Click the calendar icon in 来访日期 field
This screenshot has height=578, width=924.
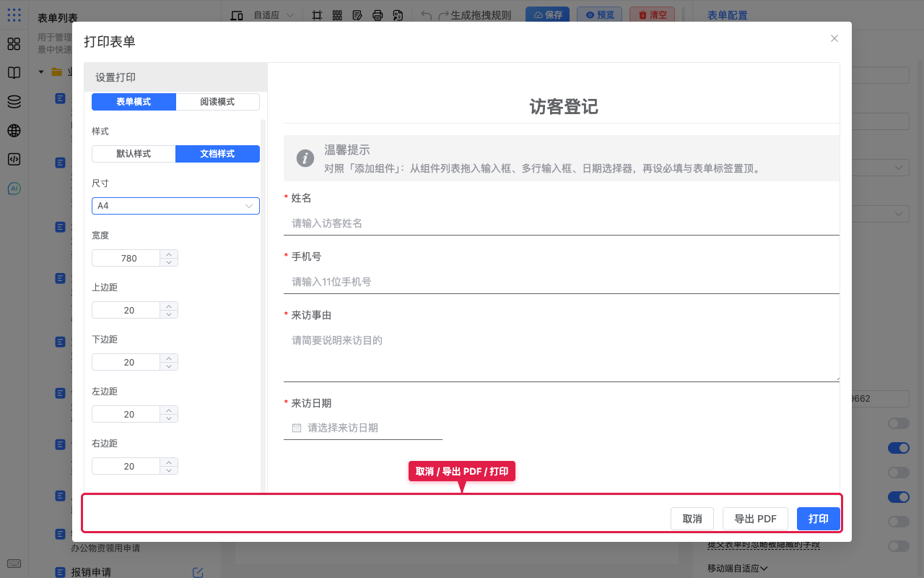pyautogui.click(x=297, y=428)
